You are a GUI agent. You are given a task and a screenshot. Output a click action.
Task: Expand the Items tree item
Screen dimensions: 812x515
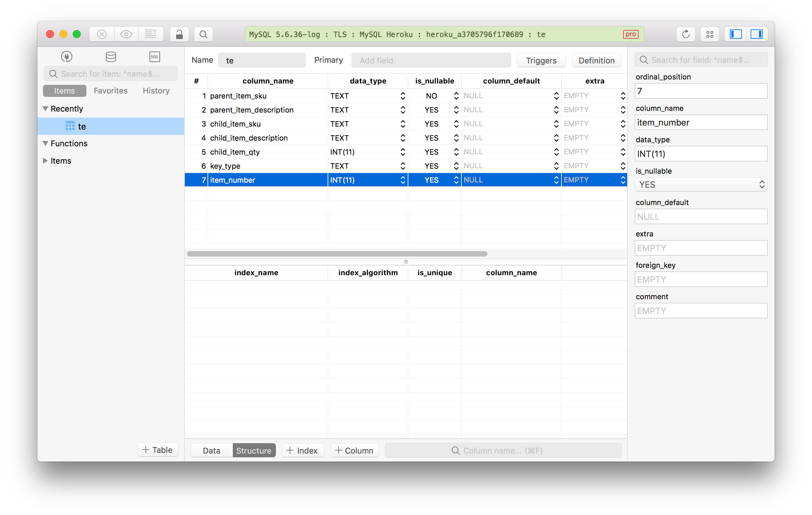(46, 161)
